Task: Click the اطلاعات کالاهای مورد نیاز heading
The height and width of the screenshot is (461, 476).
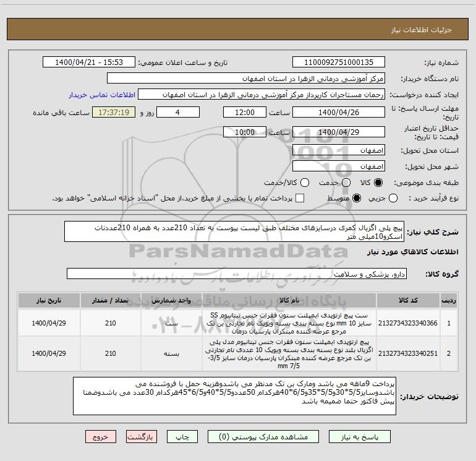Action: pyautogui.click(x=413, y=252)
